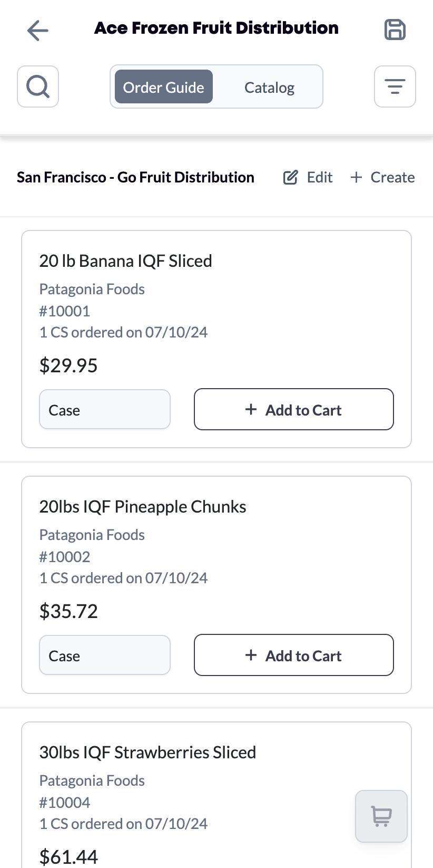Open the 20 lb Banana IQF Sliced item

(x=126, y=261)
